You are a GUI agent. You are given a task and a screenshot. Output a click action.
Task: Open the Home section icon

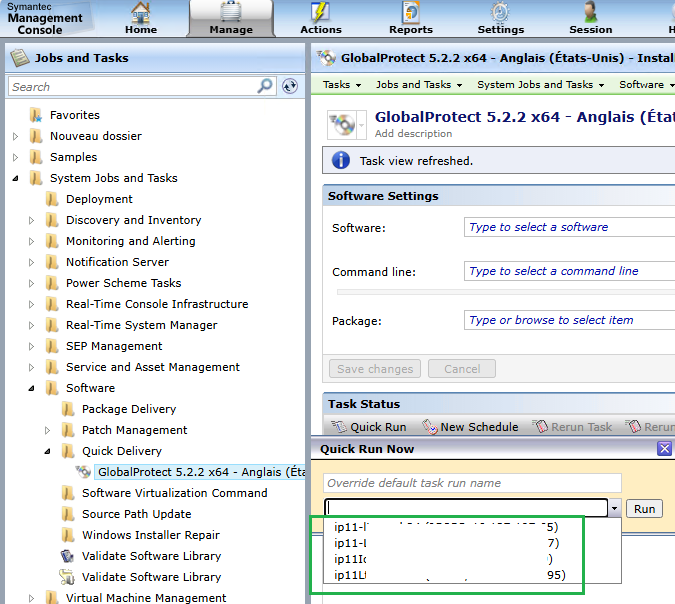coord(141,12)
